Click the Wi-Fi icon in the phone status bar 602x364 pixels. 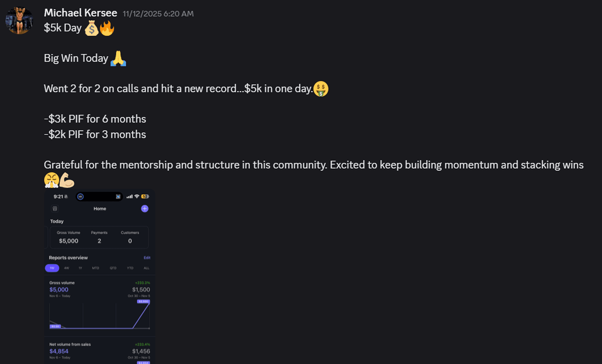pos(137,197)
